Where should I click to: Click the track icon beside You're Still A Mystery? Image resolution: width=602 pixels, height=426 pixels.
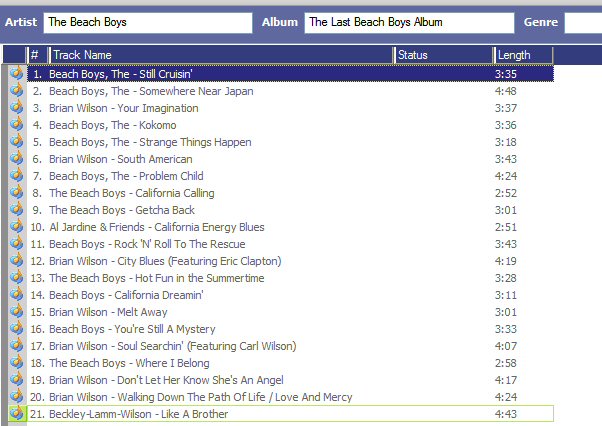click(17, 328)
